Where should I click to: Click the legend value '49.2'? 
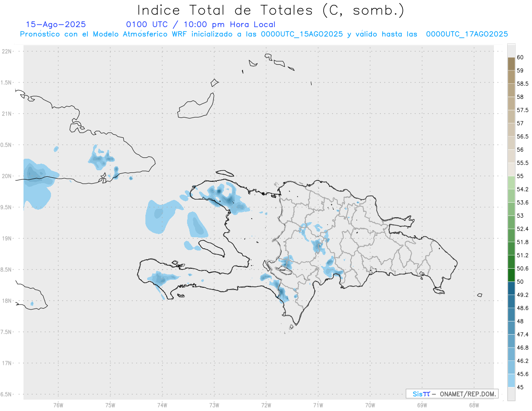click(522, 295)
